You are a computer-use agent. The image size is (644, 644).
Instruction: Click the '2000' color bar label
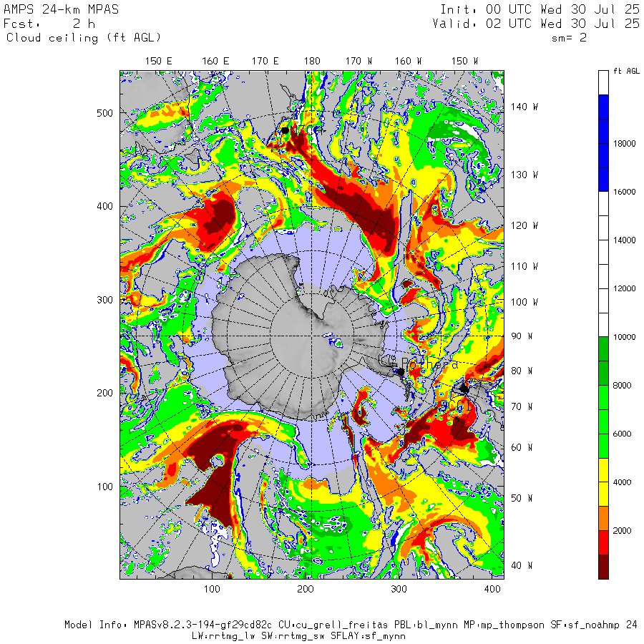(623, 531)
